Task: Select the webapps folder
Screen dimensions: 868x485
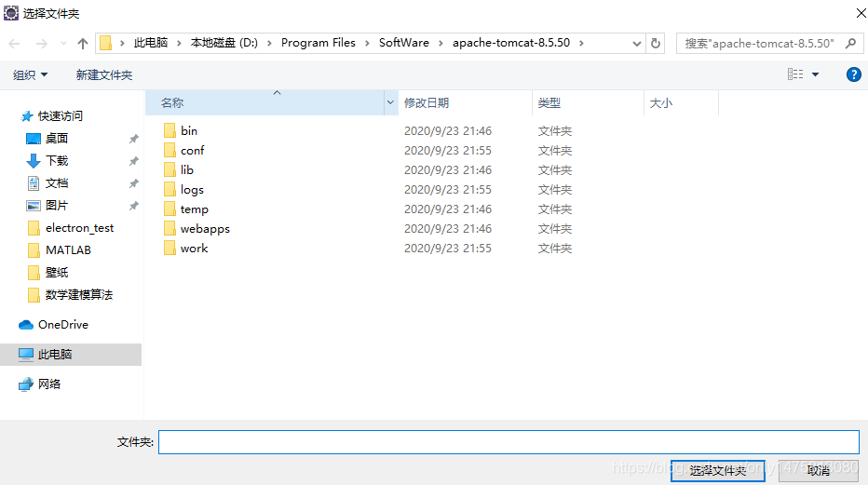Action: 205,228
